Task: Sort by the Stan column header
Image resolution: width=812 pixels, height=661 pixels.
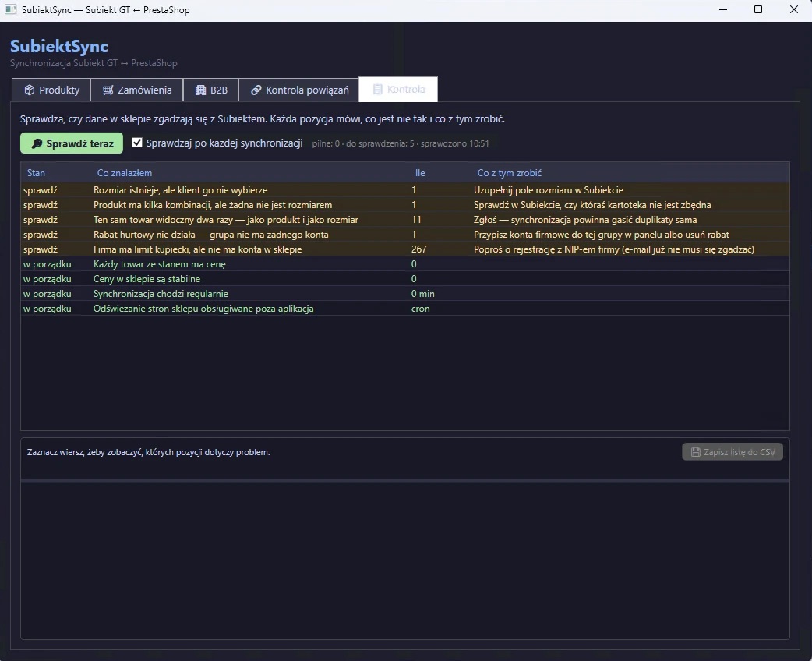Action: (37, 173)
